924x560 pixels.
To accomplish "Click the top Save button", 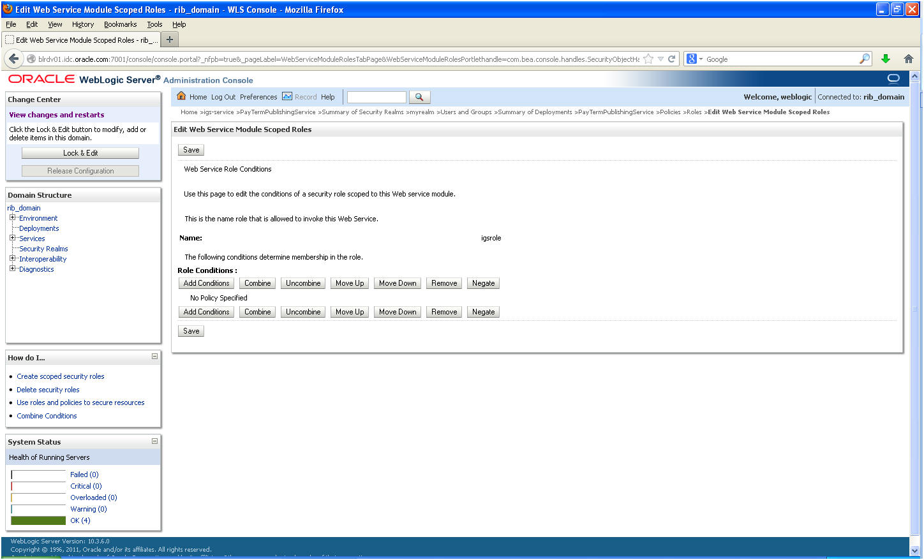I will coord(191,150).
